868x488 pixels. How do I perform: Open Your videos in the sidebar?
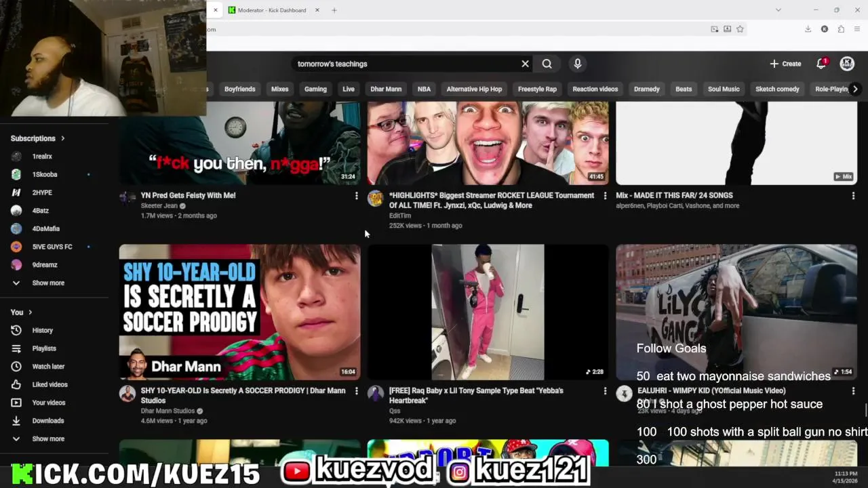point(54,403)
